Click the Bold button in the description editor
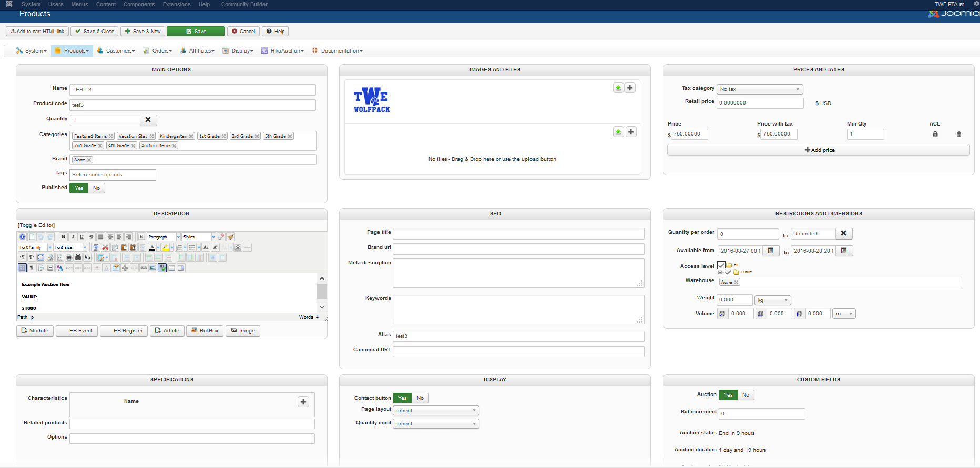Screen dimensions: 980x468 pyautogui.click(x=64, y=237)
